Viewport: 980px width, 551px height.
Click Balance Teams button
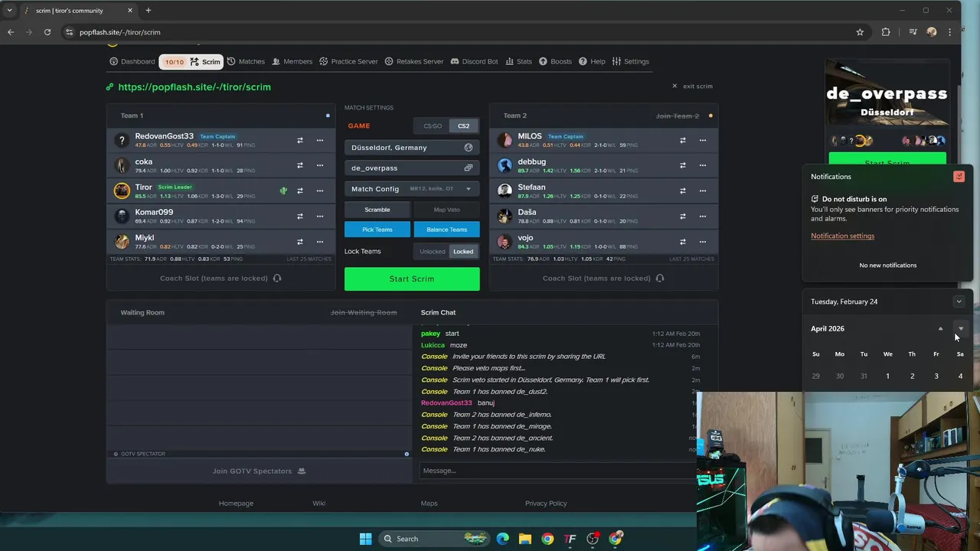pyautogui.click(x=446, y=229)
